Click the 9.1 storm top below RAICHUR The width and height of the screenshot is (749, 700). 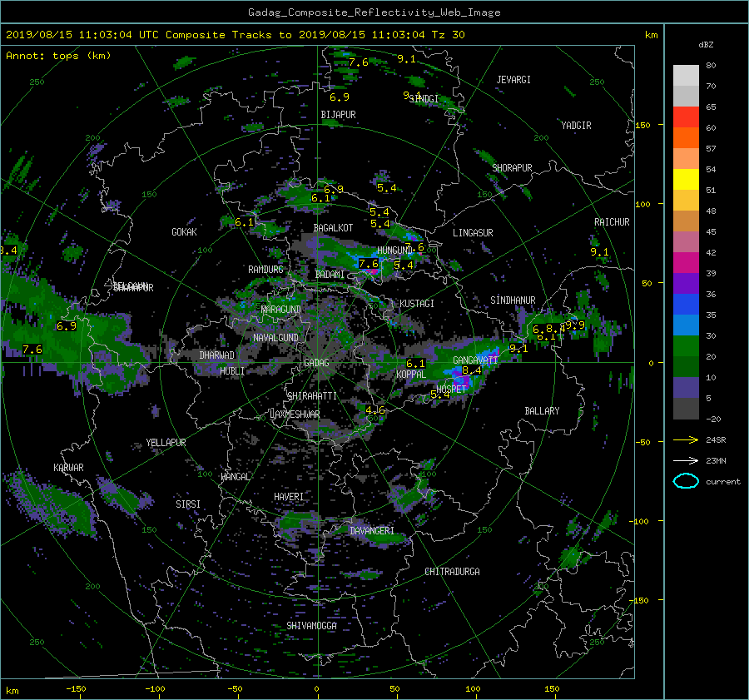point(599,252)
